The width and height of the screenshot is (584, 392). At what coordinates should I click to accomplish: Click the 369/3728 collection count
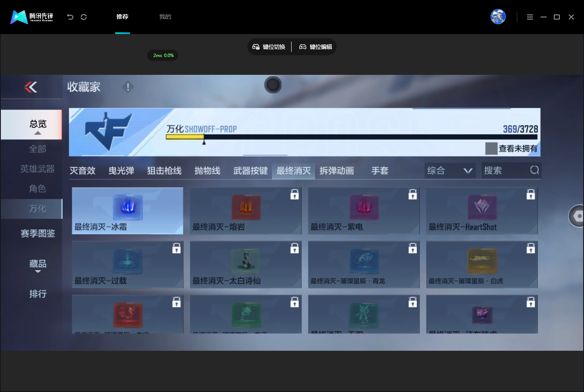[x=520, y=129]
